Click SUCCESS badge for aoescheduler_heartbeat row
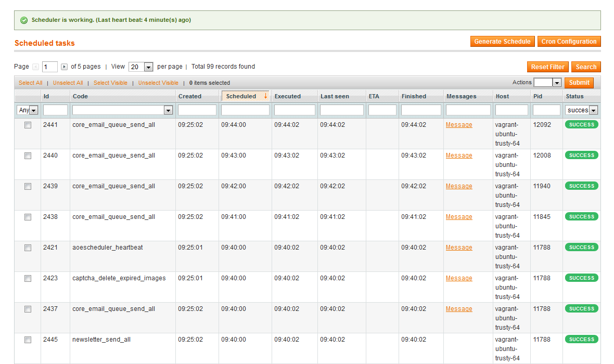Image resolution: width=614 pixels, height=364 pixels. pyautogui.click(x=581, y=248)
